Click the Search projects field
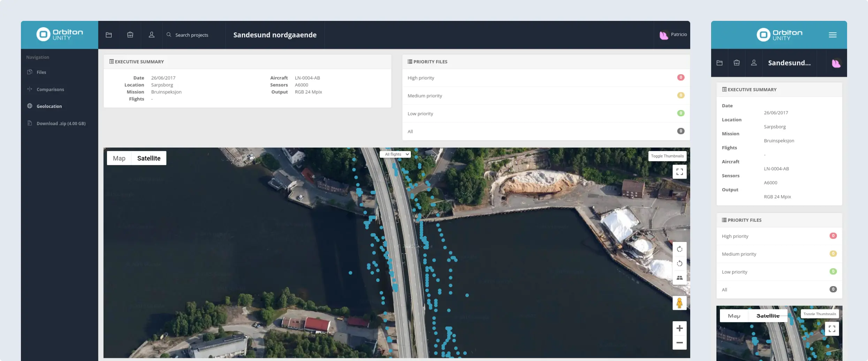Screen dimensions: 868x361 tap(192, 35)
